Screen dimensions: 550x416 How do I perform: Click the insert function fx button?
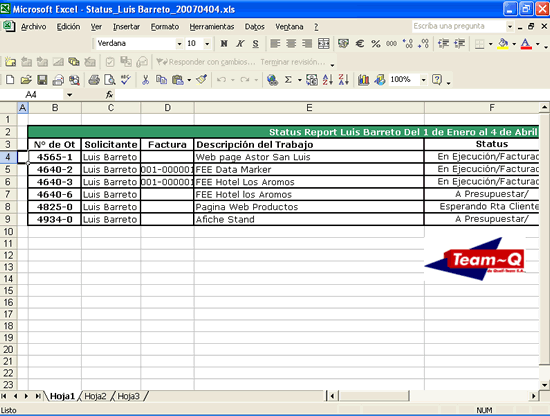(x=109, y=95)
